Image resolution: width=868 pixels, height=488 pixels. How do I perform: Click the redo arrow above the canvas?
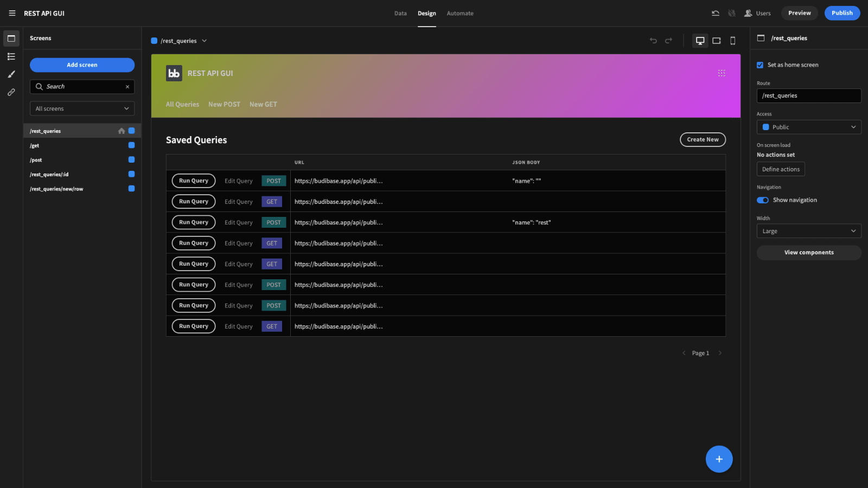(x=668, y=41)
